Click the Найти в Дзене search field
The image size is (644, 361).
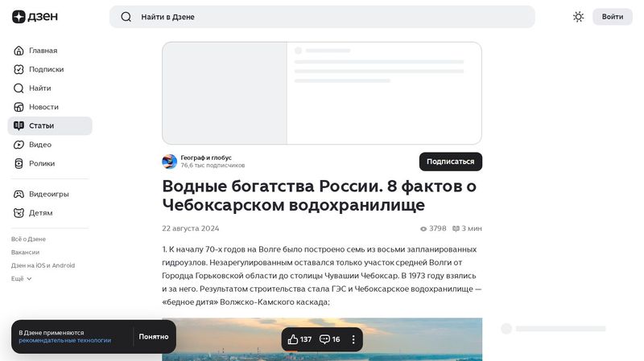point(322,17)
